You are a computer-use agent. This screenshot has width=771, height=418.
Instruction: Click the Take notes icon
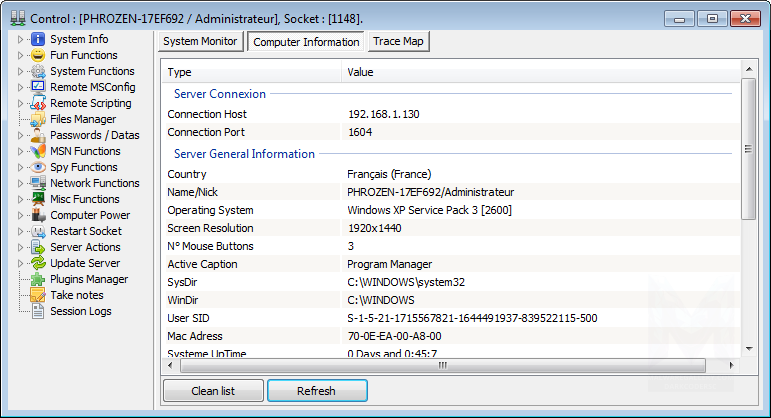tap(38, 295)
